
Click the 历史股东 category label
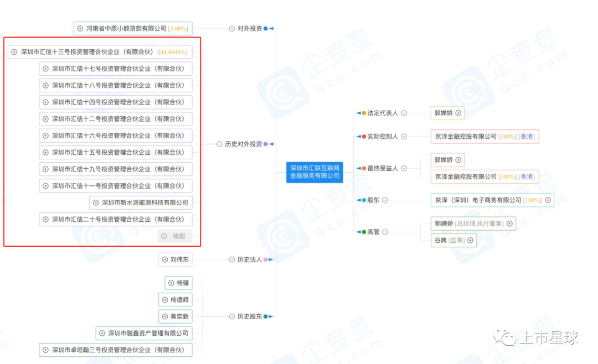[x=249, y=316]
